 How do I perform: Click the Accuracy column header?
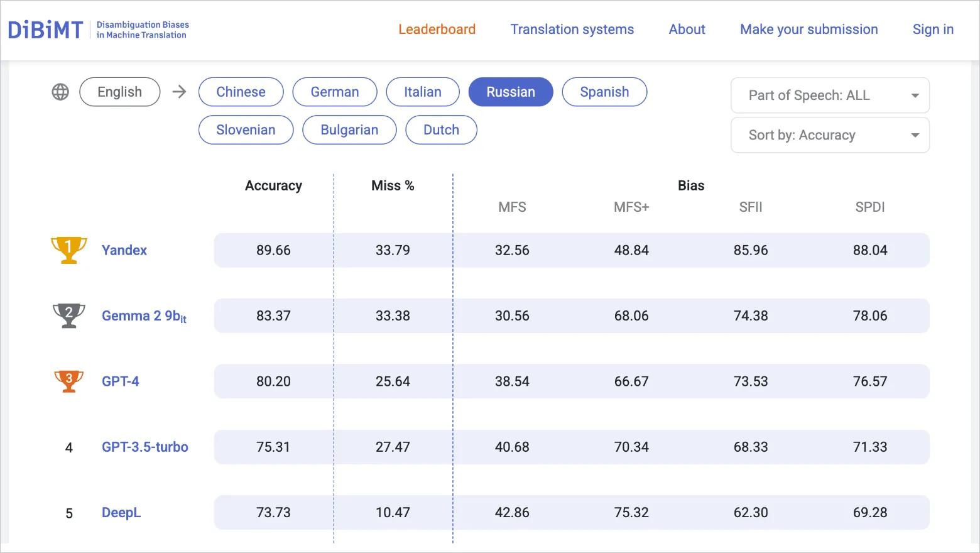click(x=273, y=185)
